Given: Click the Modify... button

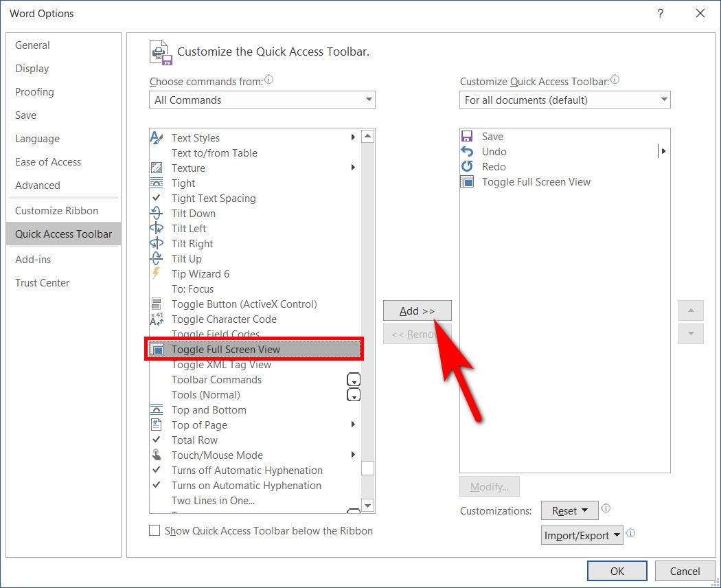Looking at the screenshot, I should pyautogui.click(x=490, y=487).
